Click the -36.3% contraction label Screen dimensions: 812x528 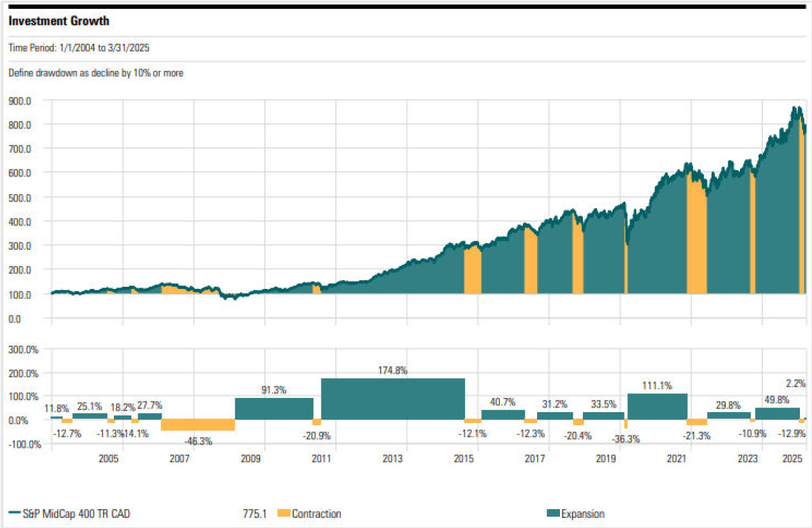626,439
